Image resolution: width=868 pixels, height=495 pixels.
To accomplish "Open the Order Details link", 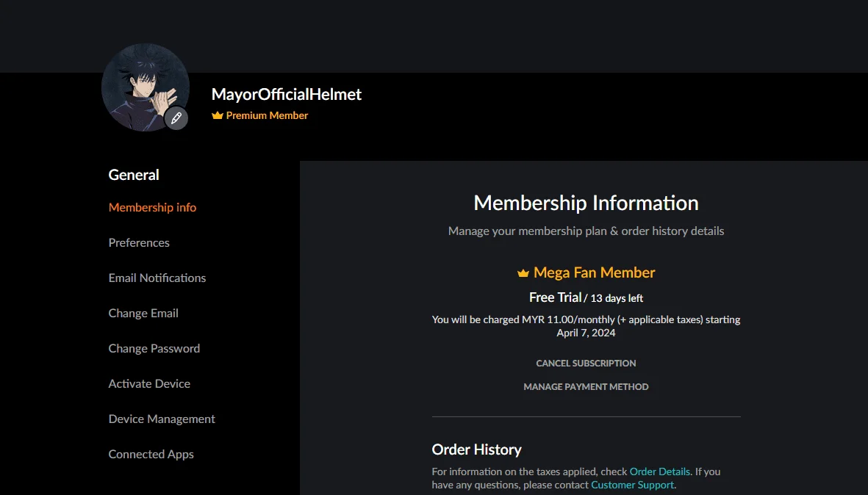I will coord(660,471).
